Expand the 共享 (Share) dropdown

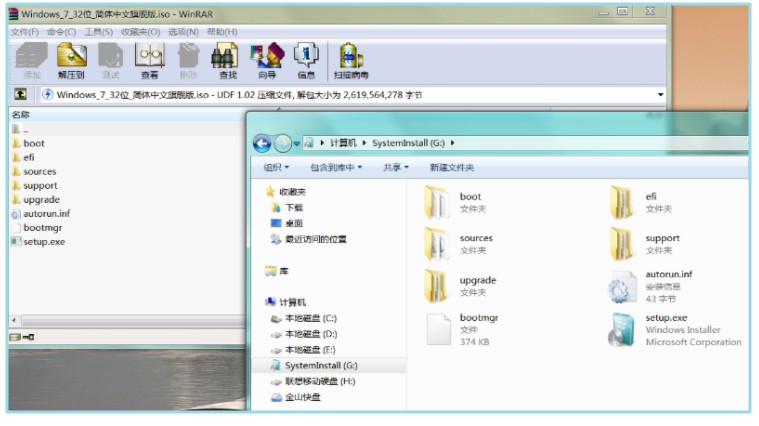coord(397,168)
